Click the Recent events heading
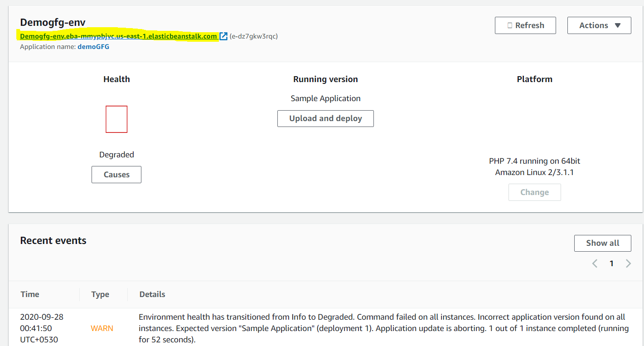644x346 pixels. [53, 241]
